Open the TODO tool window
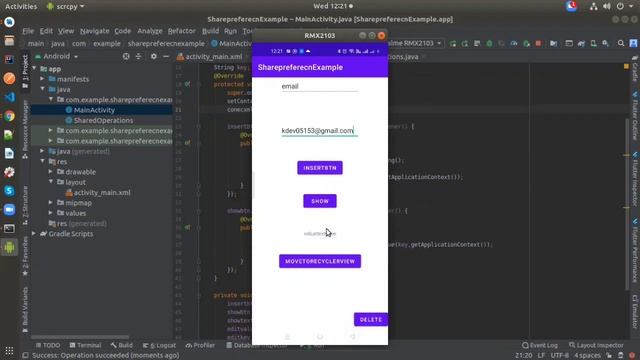640x360 pixels. click(48, 345)
